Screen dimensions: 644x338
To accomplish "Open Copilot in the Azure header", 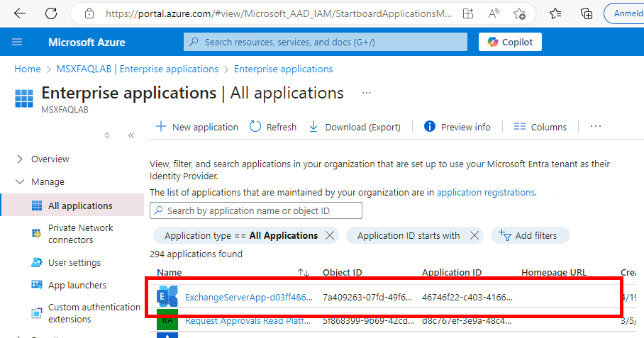I will (510, 42).
